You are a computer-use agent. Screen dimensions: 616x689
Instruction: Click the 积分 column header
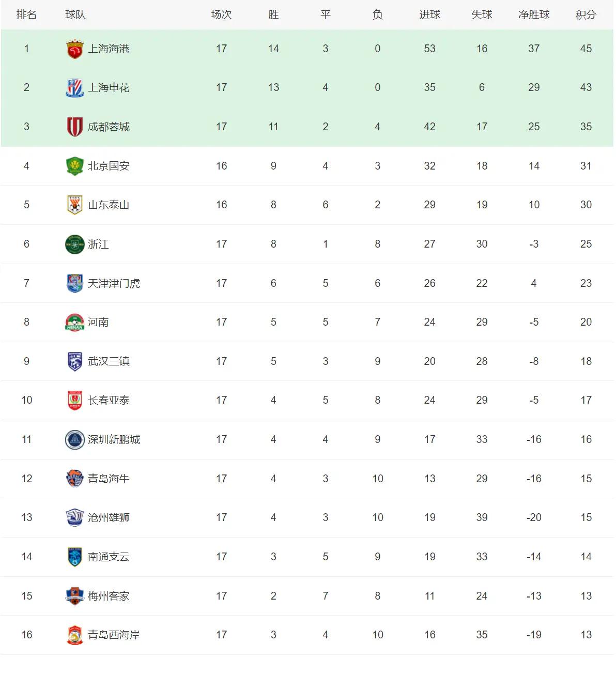point(586,15)
